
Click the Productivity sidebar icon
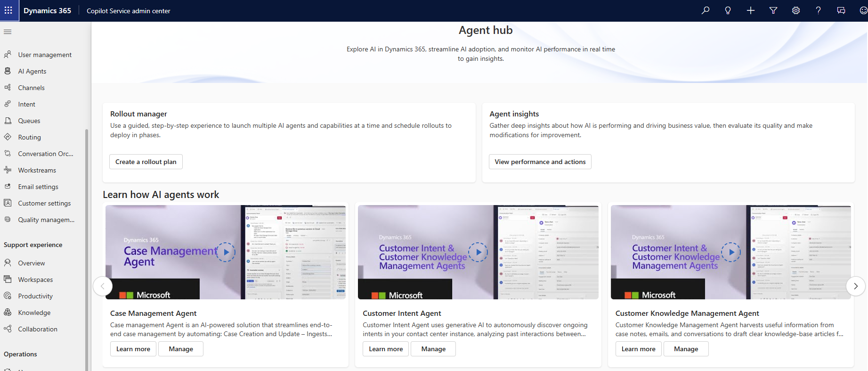[8, 296]
